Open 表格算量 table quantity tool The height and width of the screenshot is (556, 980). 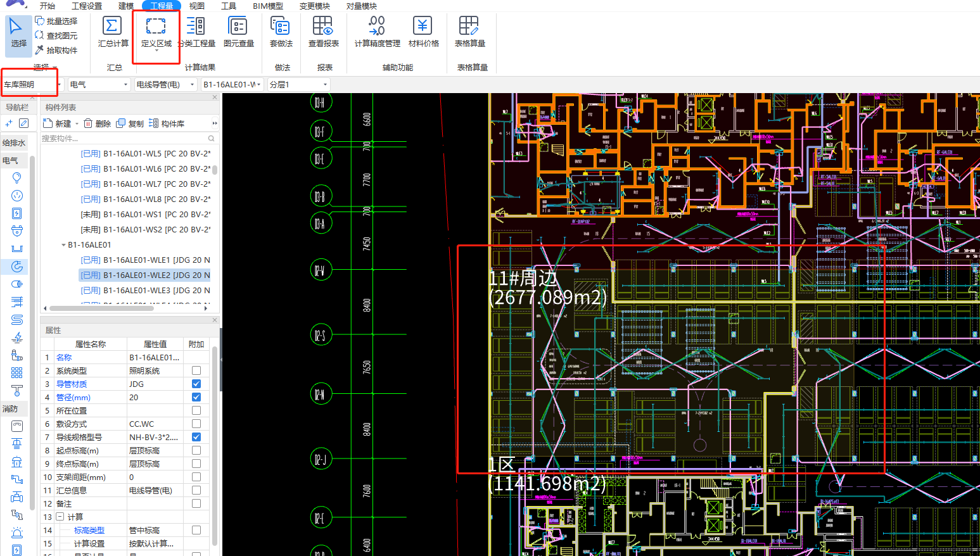469,32
